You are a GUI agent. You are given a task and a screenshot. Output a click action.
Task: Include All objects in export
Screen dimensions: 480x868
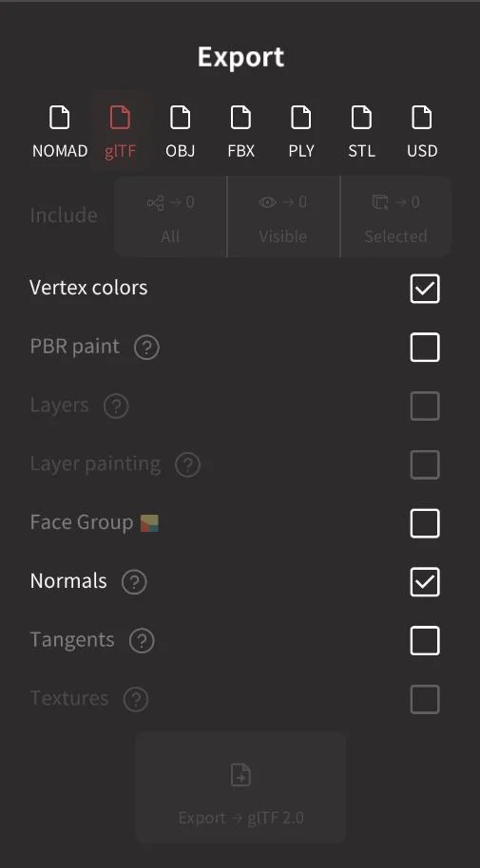click(170, 217)
